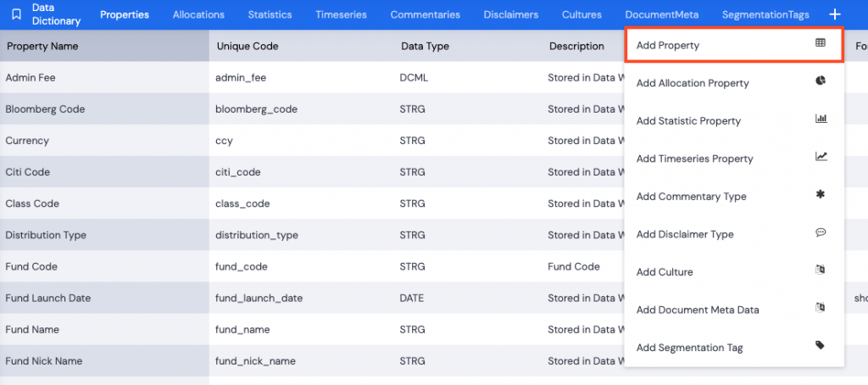Select the Distribution Type property name
868x385 pixels.
click(x=46, y=235)
